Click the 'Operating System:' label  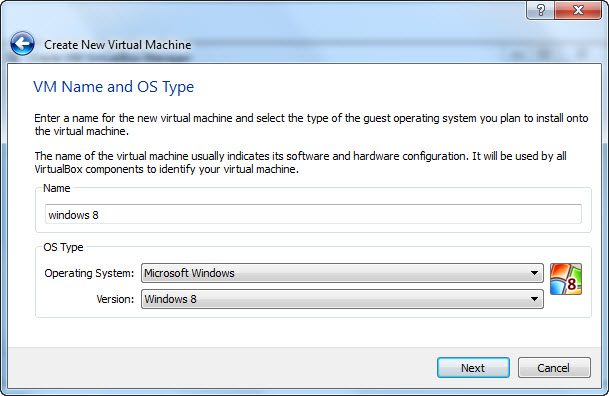89,273
